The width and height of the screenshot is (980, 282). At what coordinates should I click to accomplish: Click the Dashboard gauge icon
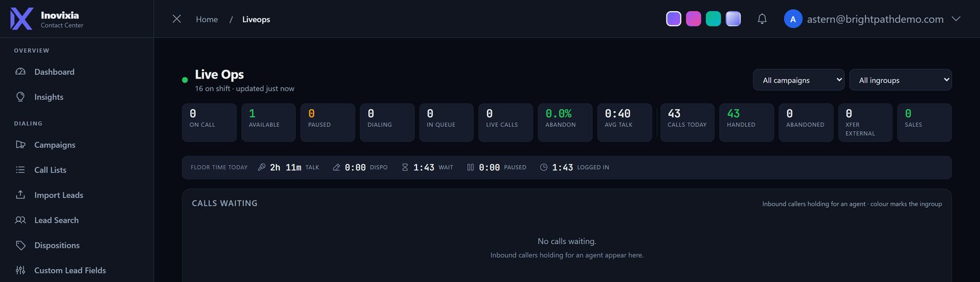pos(20,72)
